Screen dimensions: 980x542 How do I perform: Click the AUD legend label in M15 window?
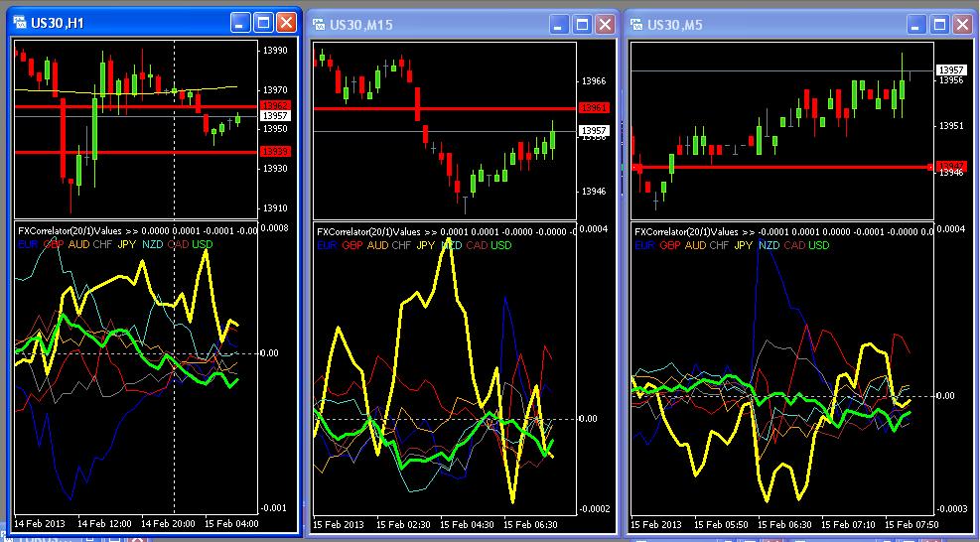pyautogui.click(x=377, y=245)
